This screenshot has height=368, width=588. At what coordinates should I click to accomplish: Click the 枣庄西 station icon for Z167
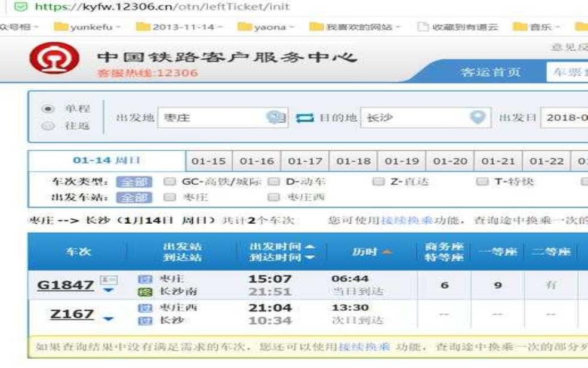point(143,308)
